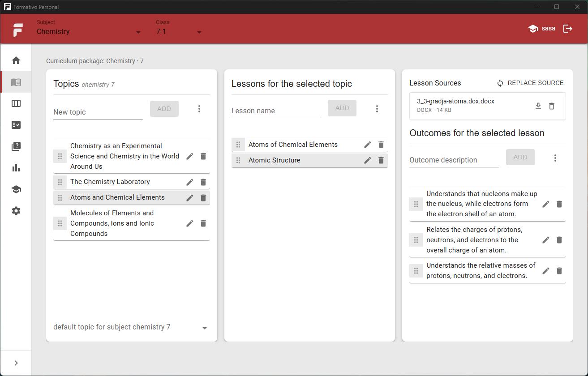Open the bar chart statistics icon
The height and width of the screenshot is (376, 588).
point(16,168)
